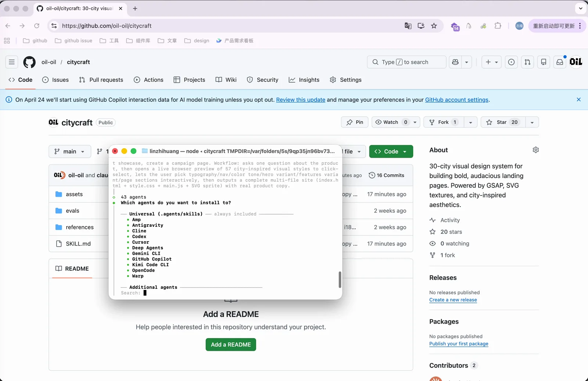The width and height of the screenshot is (588, 381).
Task: Switch to the repository Settings tab
Action: click(345, 80)
